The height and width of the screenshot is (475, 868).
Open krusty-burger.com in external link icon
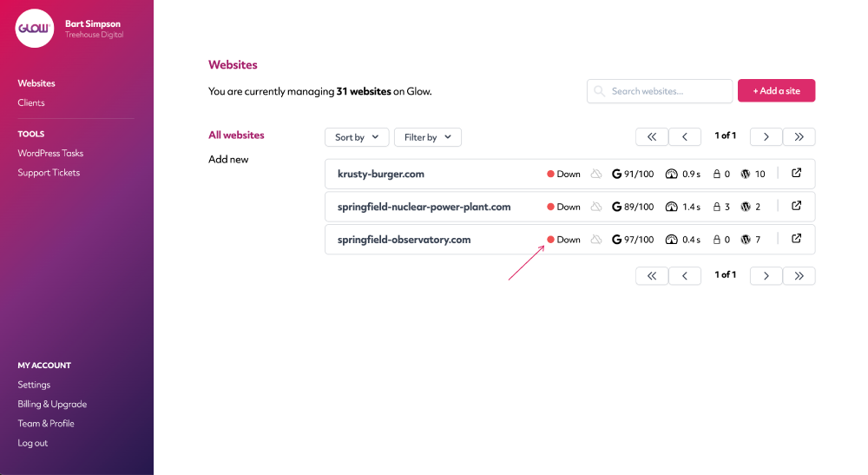796,174
